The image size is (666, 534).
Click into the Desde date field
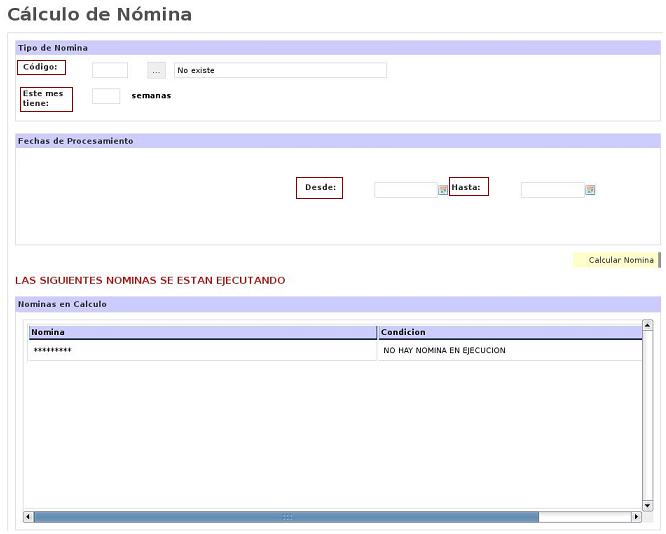405,190
